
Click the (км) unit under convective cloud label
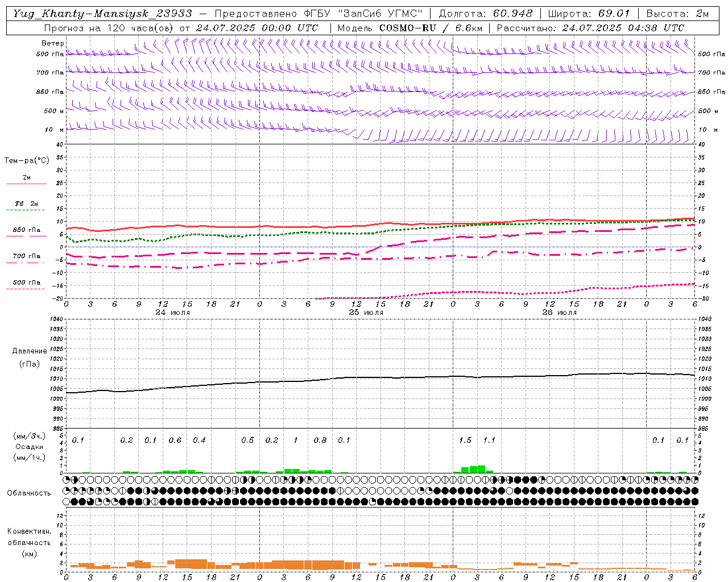point(29,554)
